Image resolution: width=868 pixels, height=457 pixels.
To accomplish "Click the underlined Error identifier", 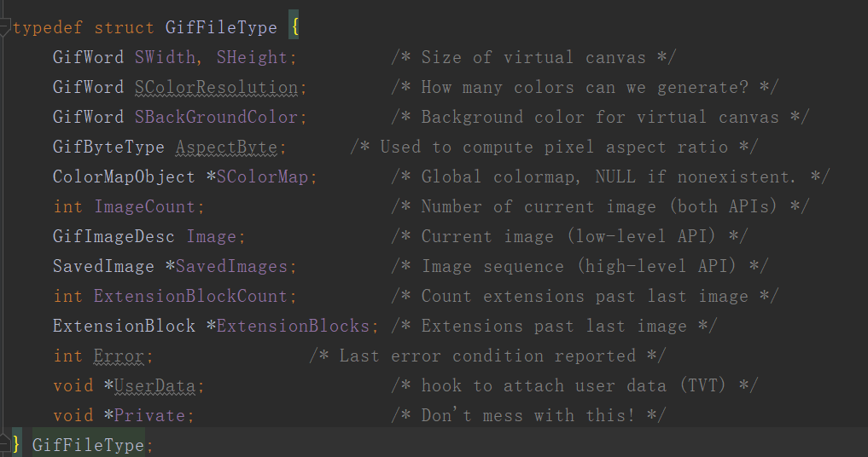I will (119, 356).
